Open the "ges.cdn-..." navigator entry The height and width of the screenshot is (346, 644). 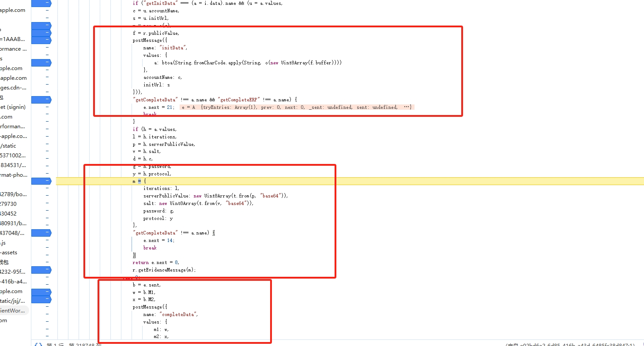point(13,88)
